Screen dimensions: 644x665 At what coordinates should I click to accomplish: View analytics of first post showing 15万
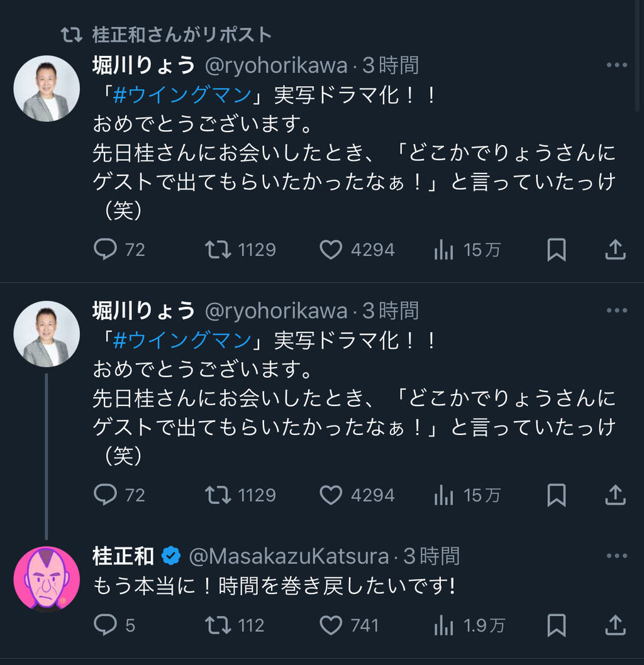pos(444,250)
